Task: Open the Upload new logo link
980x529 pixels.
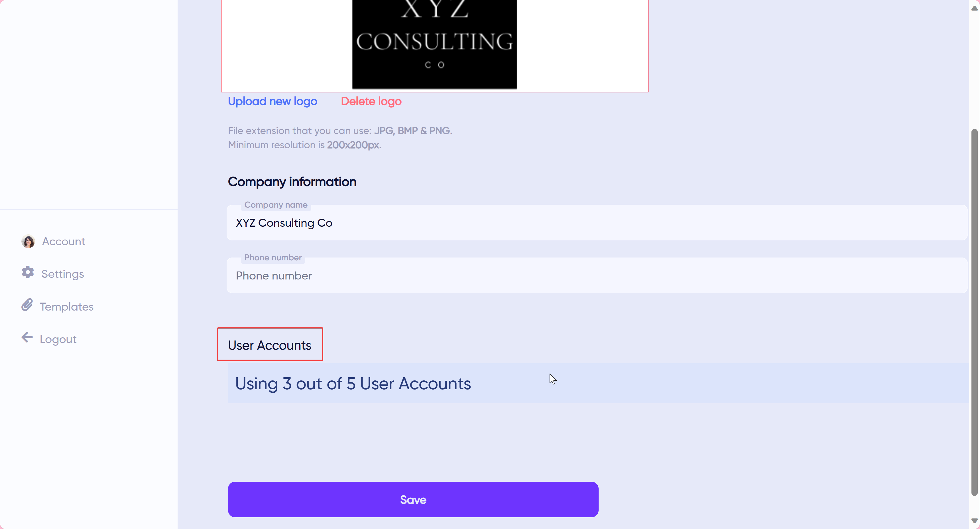Action: 273,101
